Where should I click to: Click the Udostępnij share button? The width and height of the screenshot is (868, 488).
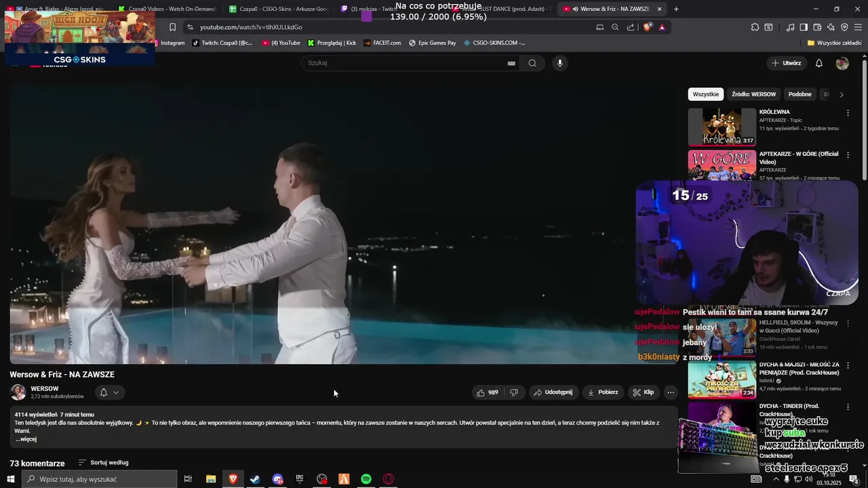(x=553, y=392)
